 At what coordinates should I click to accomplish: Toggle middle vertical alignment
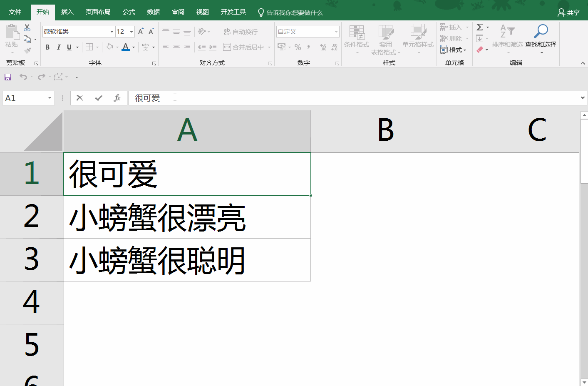point(176,32)
